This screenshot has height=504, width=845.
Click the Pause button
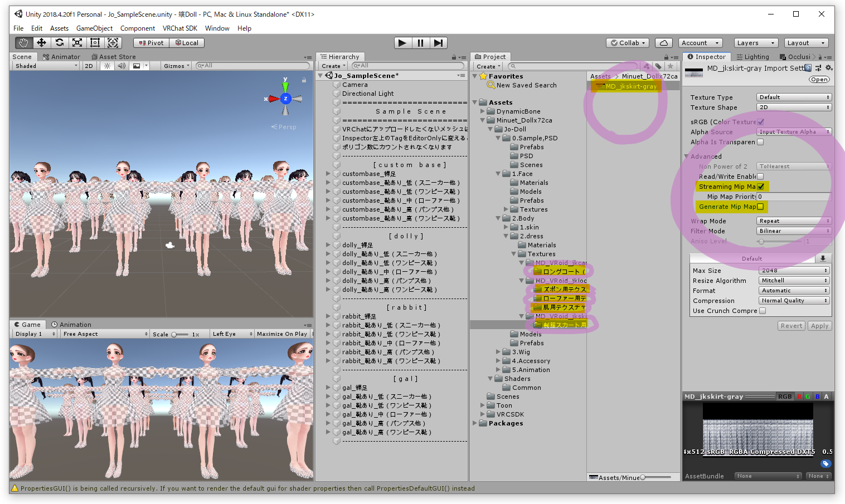(x=420, y=43)
